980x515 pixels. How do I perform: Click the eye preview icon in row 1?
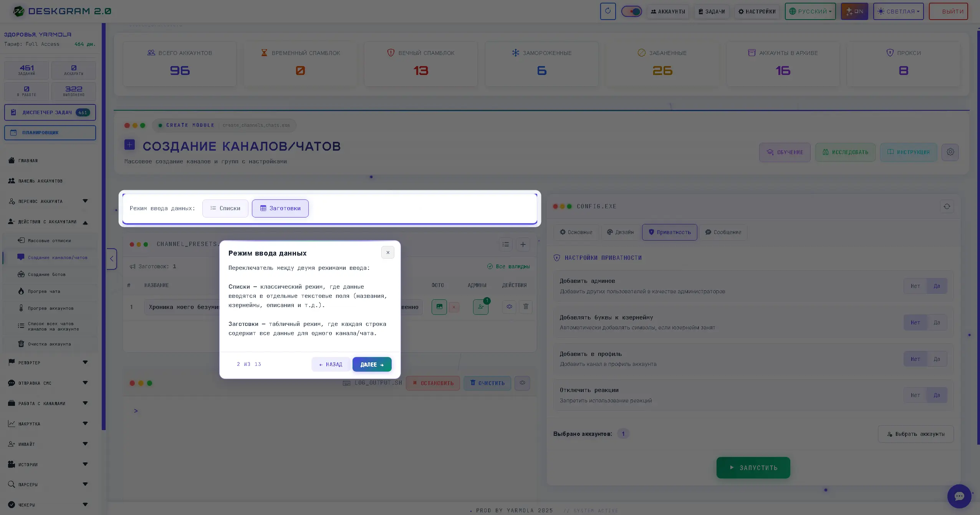509,307
